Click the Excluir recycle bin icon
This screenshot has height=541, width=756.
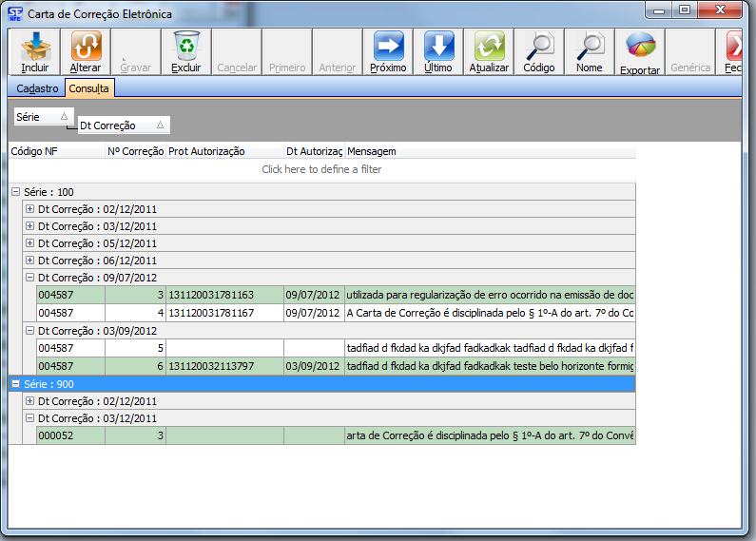[186, 47]
